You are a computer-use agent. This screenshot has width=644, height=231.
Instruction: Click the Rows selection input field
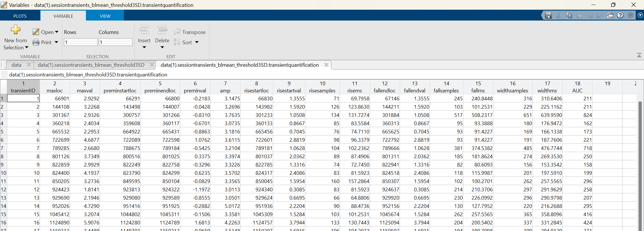[80, 42]
